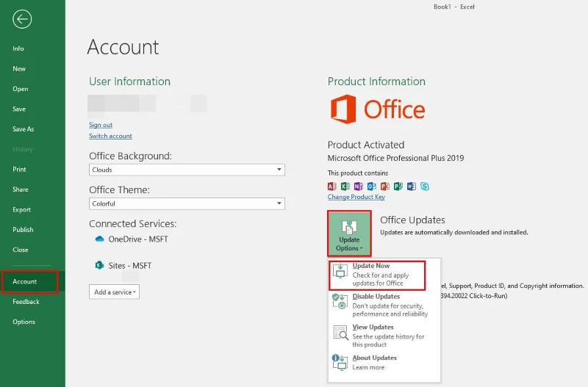
Task: Click the Switch account link
Action: pyautogui.click(x=110, y=136)
